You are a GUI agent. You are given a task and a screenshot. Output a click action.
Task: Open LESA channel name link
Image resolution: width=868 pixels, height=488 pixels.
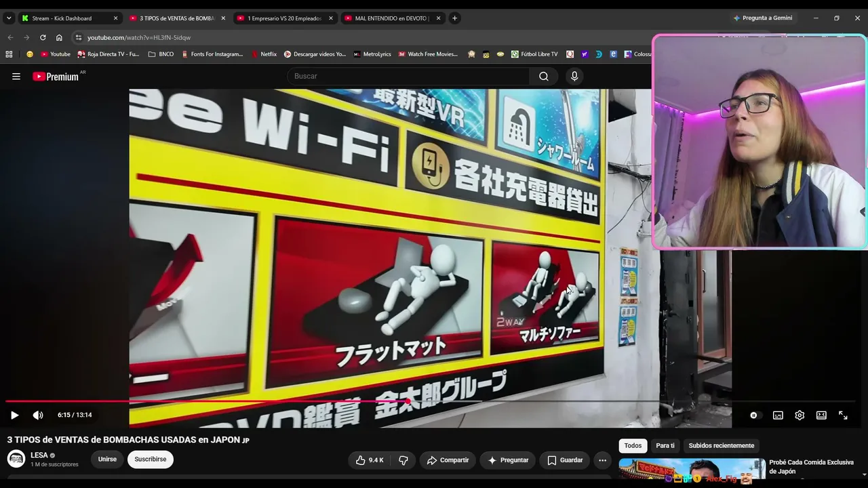[39, 455]
